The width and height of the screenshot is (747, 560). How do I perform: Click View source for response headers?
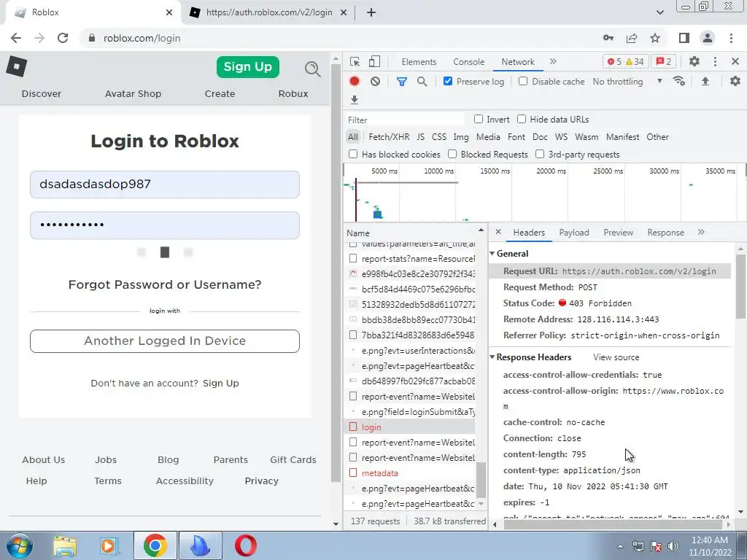[x=616, y=357]
